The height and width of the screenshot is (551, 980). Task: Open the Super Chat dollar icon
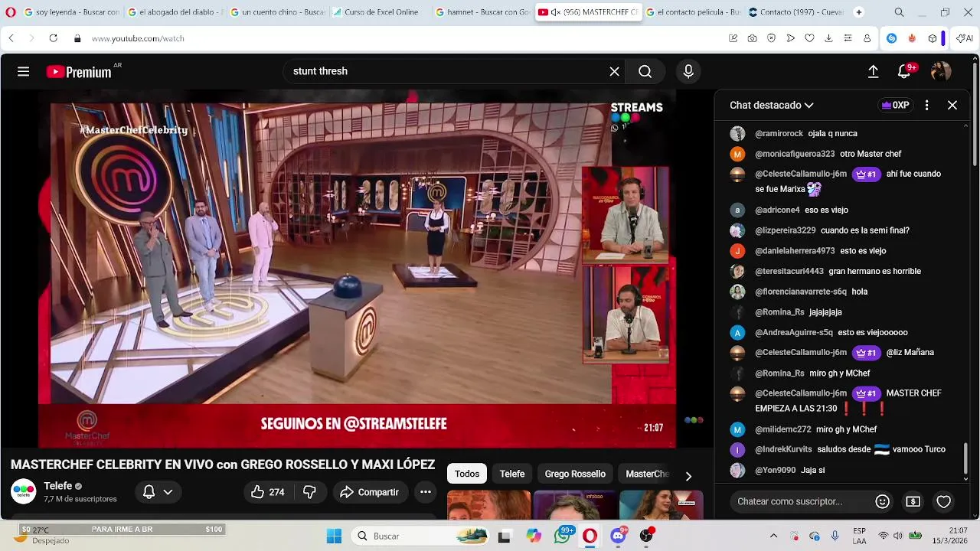click(913, 501)
